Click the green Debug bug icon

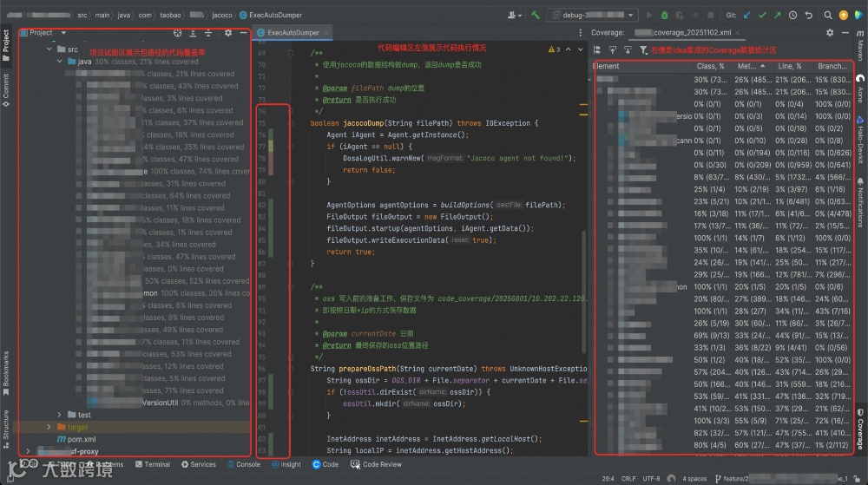point(664,15)
